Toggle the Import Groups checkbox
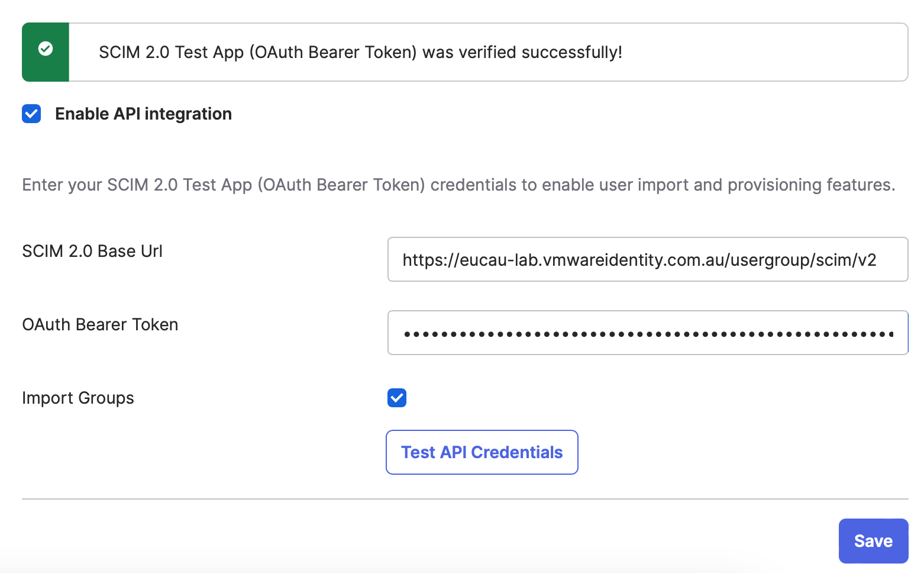 pyautogui.click(x=397, y=398)
